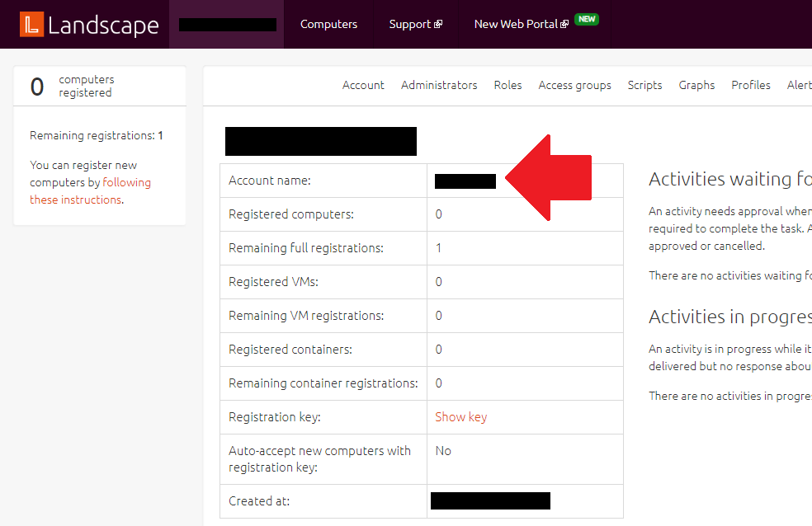
Task: Click the Account name value field
Action: tap(465, 181)
